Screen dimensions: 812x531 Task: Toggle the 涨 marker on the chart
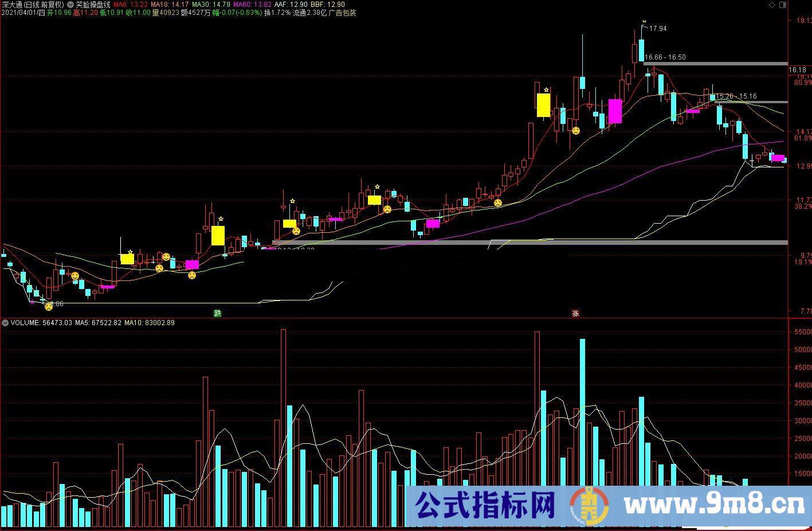click(x=576, y=313)
